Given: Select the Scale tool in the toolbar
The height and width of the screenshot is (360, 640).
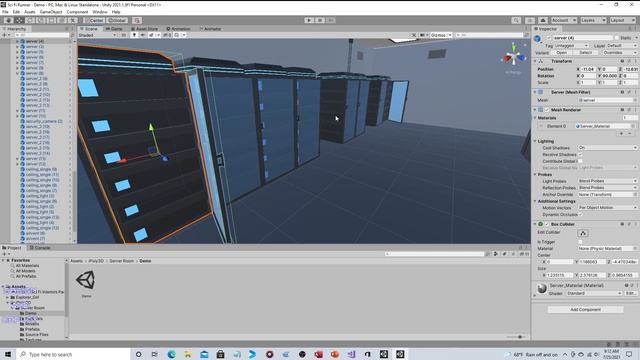Looking at the screenshot, I should [41, 20].
